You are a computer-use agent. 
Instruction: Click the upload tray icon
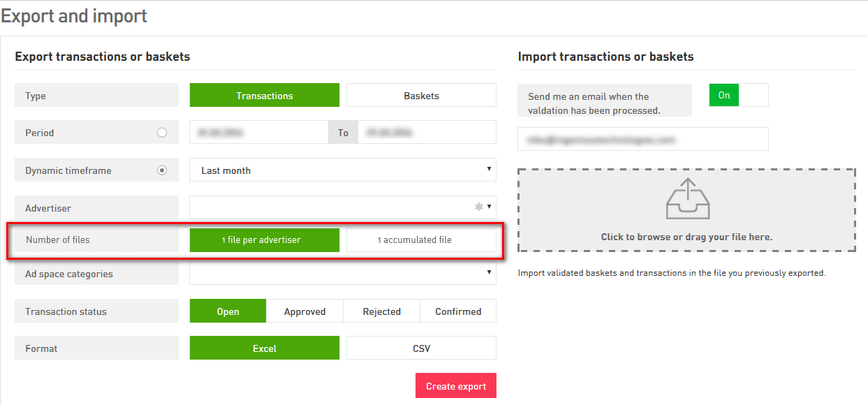tap(687, 199)
